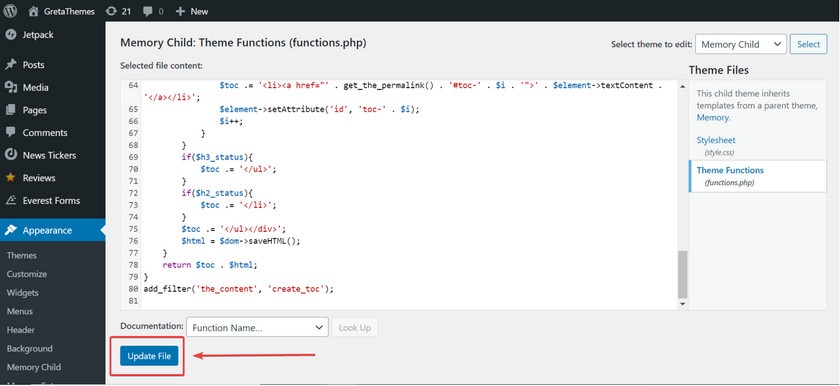Click inside code line 81
The width and height of the screenshot is (840, 386).
point(409,301)
